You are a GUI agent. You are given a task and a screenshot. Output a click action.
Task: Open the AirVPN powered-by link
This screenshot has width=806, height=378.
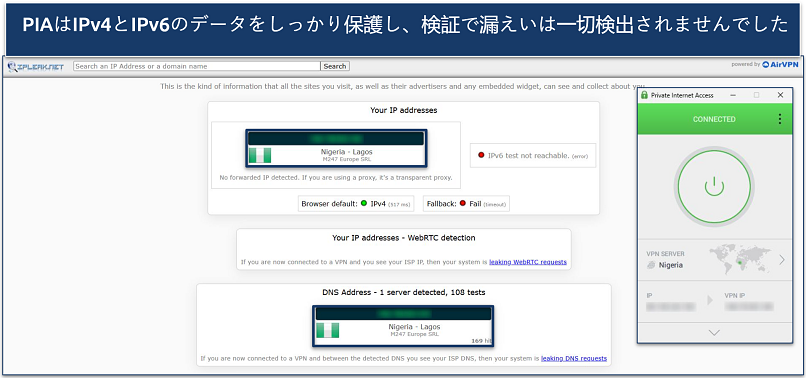pos(781,64)
